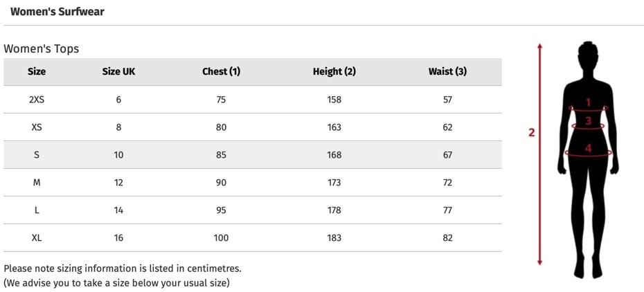The width and height of the screenshot is (644, 292).
Task: Click the Waist (3) column header
Action: pyautogui.click(x=447, y=71)
